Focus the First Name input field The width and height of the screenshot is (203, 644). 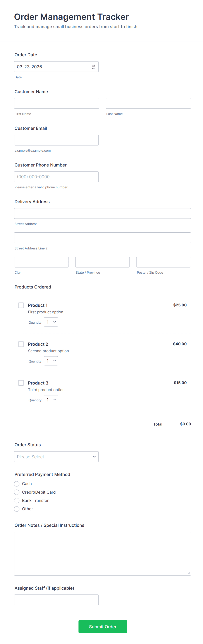[x=57, y=103]
